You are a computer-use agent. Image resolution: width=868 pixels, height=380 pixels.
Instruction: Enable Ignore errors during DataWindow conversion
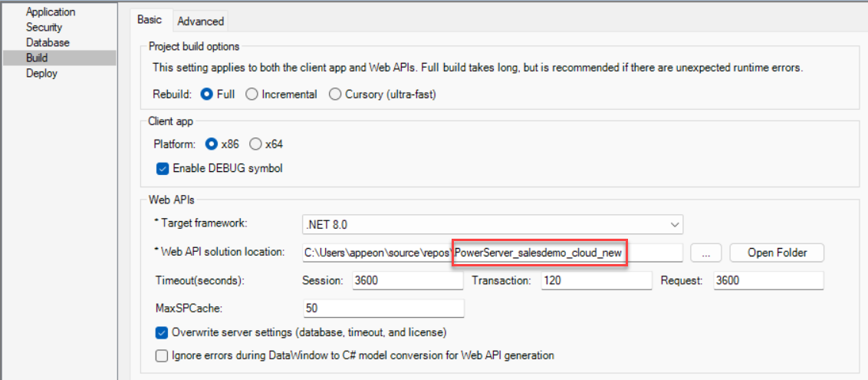163,355
